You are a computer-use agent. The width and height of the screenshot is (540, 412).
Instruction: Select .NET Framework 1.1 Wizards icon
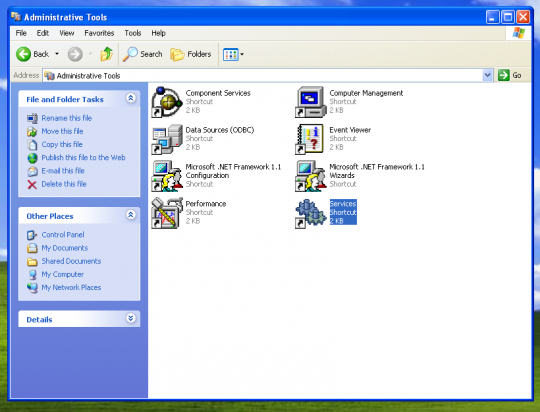click(311, 176)
